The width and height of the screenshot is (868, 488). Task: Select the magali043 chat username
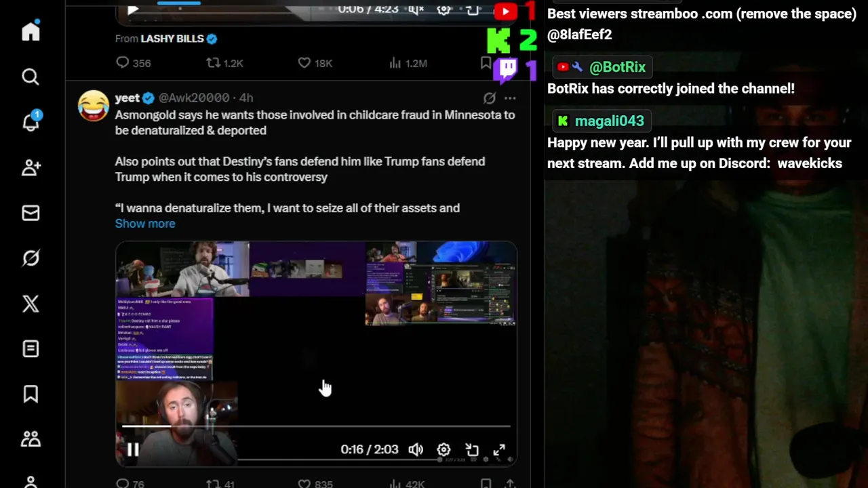609,121
